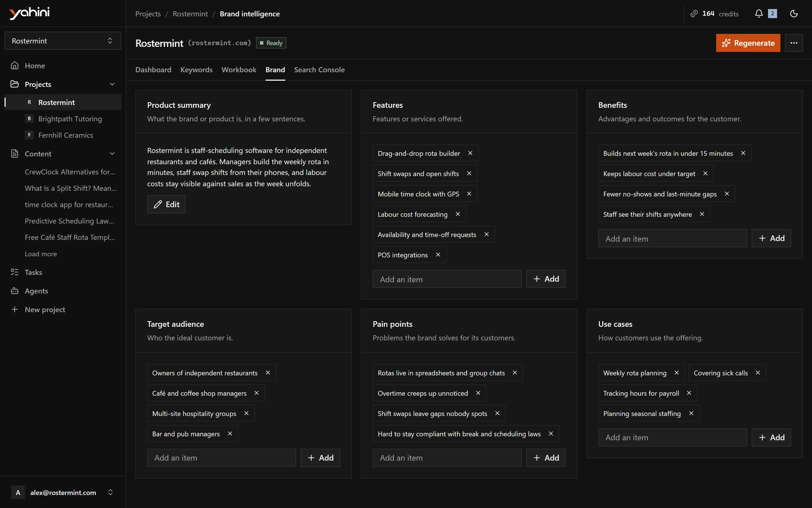Go to Home in sidebar
812x508 pixels.
click(63, 65)
